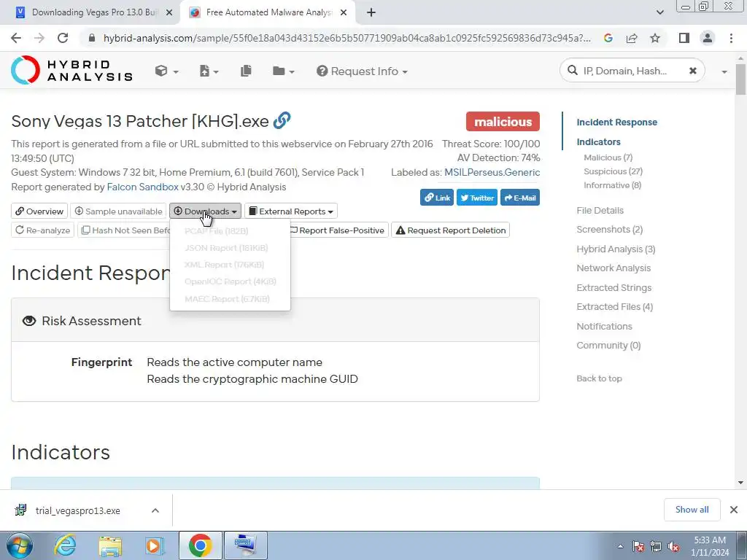Expand the dropdown arrow right of search box
747x560 pixels.
point(724,71)
